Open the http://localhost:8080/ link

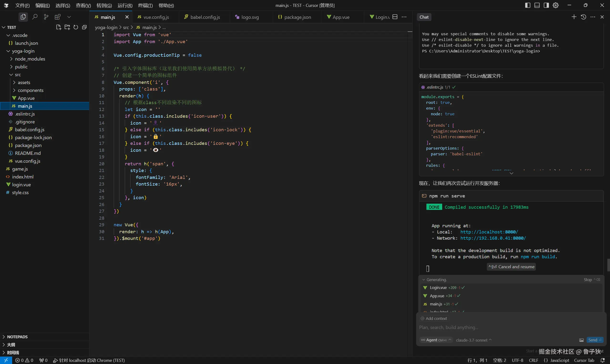pyautogui.click(x=489, y=232)
